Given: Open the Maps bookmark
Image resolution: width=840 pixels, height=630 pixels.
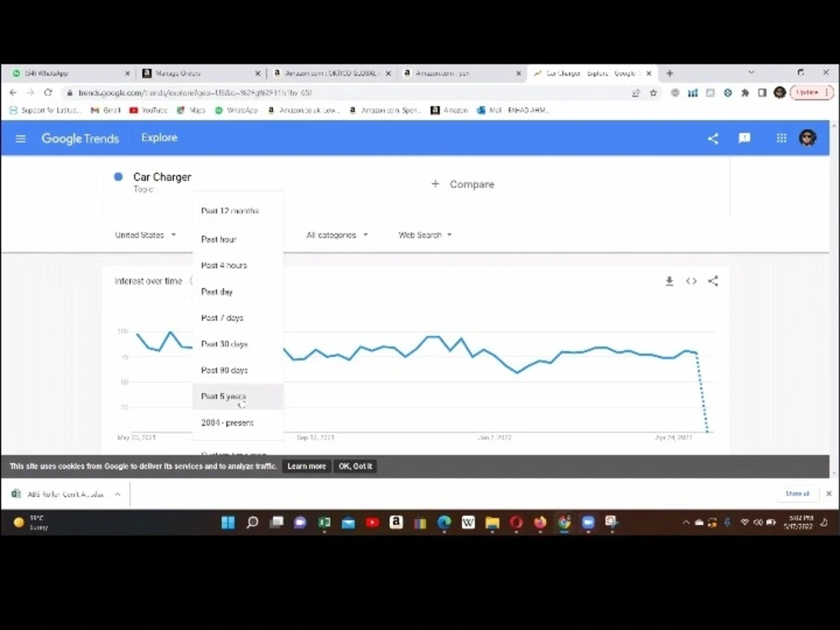Looking at the screenshot, I should [192, 110].
